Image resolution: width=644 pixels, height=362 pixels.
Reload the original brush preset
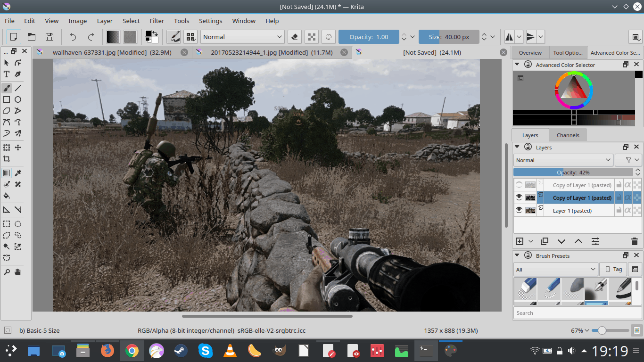(328, 37)
